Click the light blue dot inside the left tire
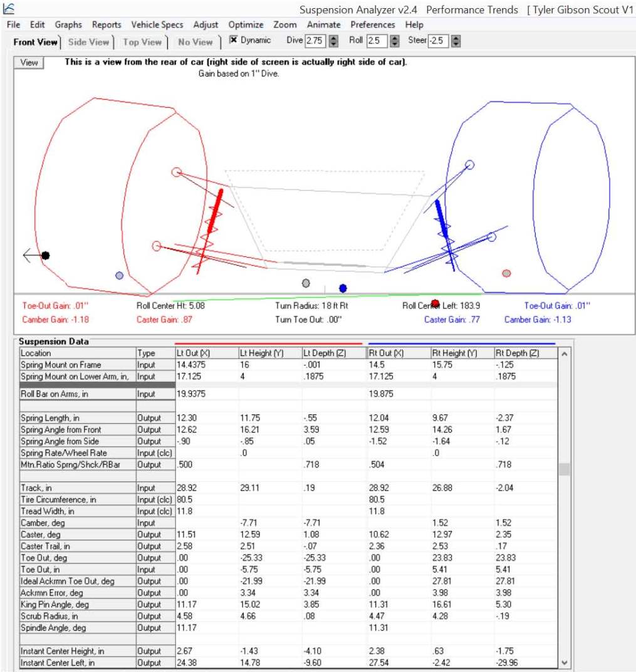This screenshot has width=636, height=672. click(x=120, y=276)
